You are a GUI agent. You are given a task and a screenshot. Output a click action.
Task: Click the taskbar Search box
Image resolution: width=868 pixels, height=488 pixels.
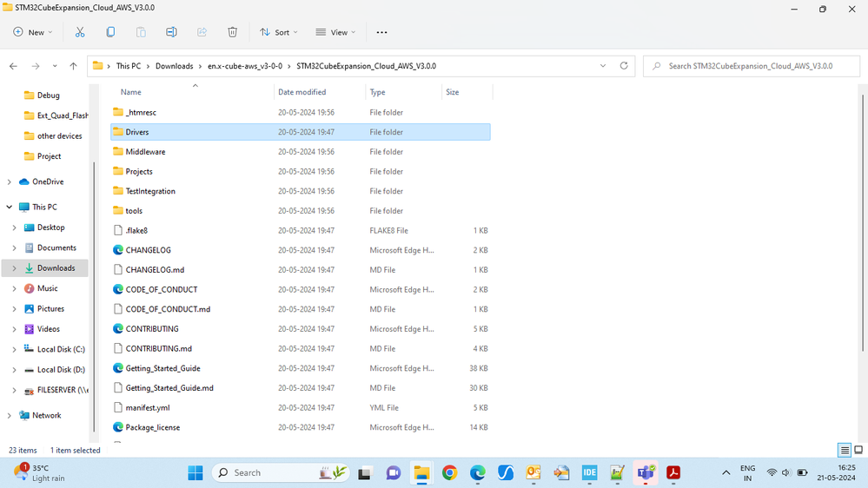click(280, 472)
